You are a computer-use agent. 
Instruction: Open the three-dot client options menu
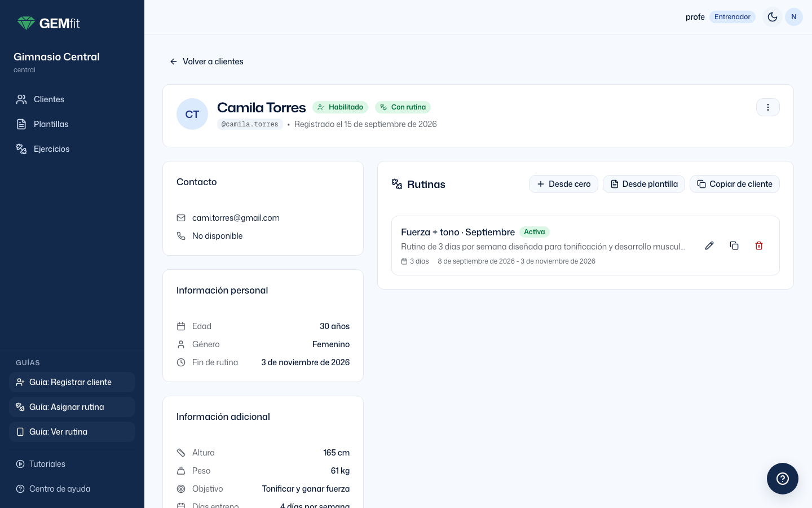[768, 107]
